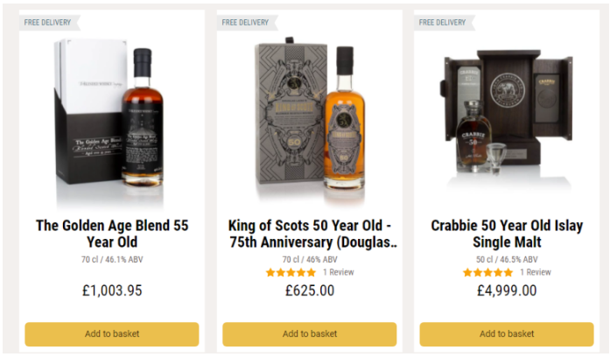Open the King of Scots 1 Review link
The height and width of the screenshot is (364, 610).
(x=339, y=272)
